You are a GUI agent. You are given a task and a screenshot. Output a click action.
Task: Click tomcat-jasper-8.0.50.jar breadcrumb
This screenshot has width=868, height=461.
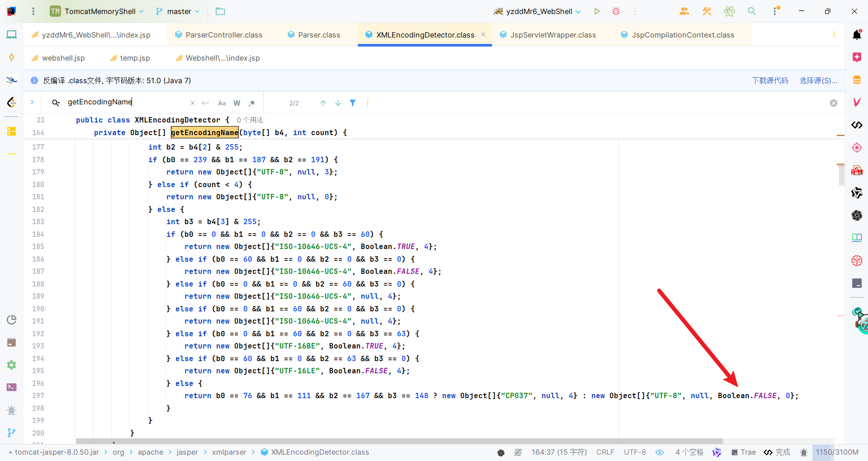57,452
